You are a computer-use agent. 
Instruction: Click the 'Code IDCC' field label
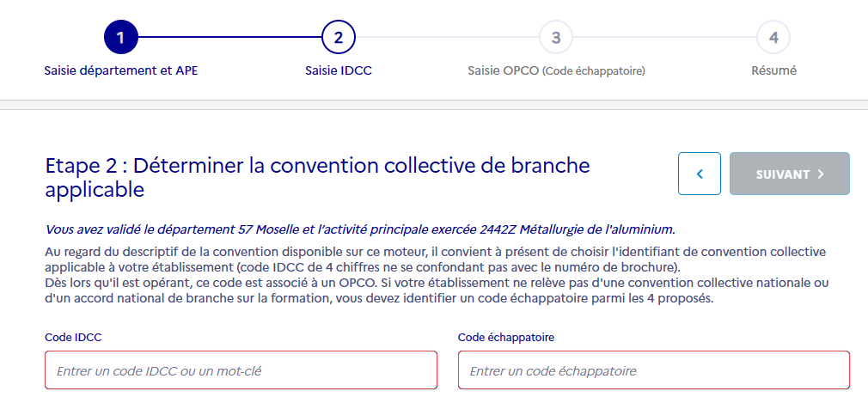(73, 338)
